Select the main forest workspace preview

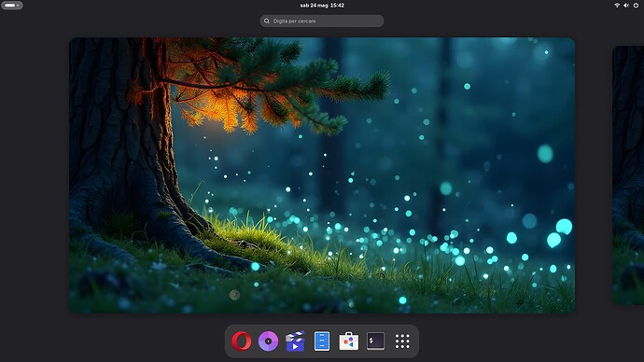pos(322,175)
